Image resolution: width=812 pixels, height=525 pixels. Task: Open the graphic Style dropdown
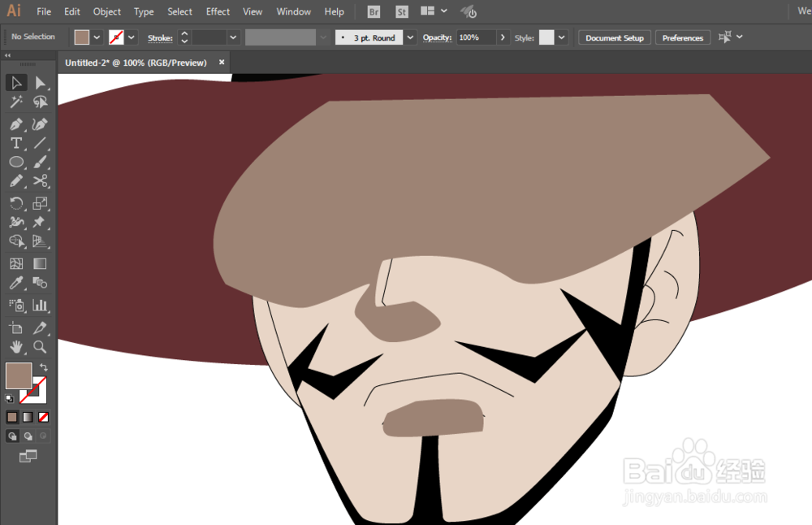point(561,37)
